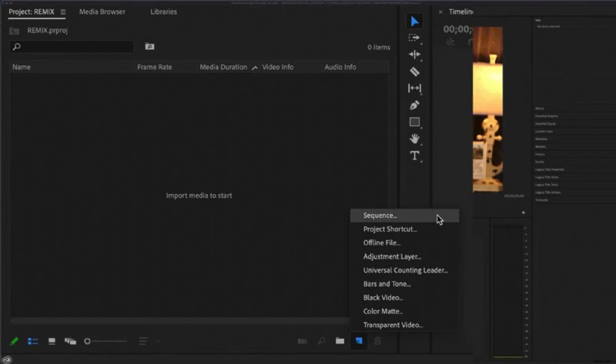This screenshot has width=616, height=364.
Task: Select the Selection arrow tool
Action: coord(414,21)
